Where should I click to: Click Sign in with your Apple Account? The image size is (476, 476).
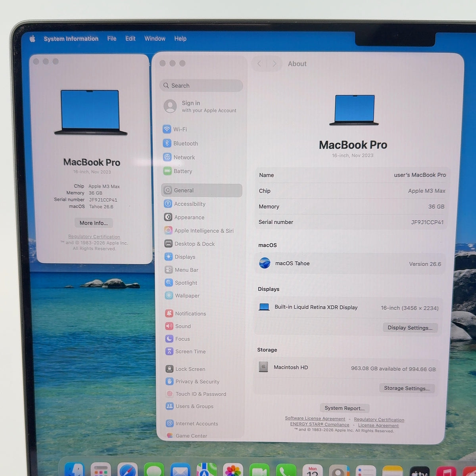coord(200,106)
